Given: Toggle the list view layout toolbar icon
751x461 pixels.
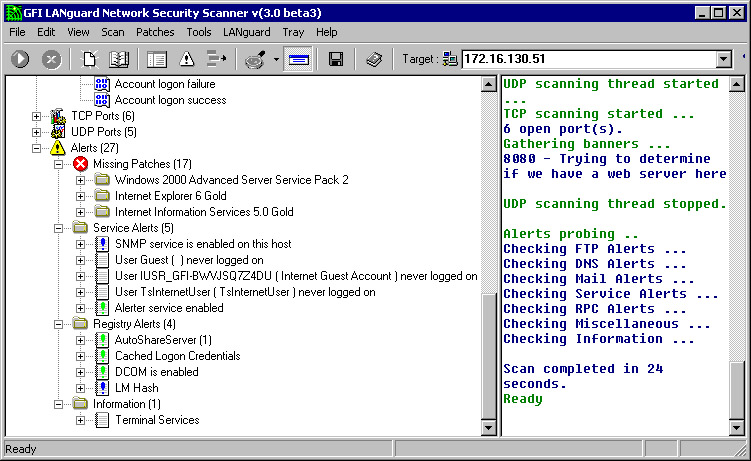Looking at the screenshot, I should (x=157, y=59).
